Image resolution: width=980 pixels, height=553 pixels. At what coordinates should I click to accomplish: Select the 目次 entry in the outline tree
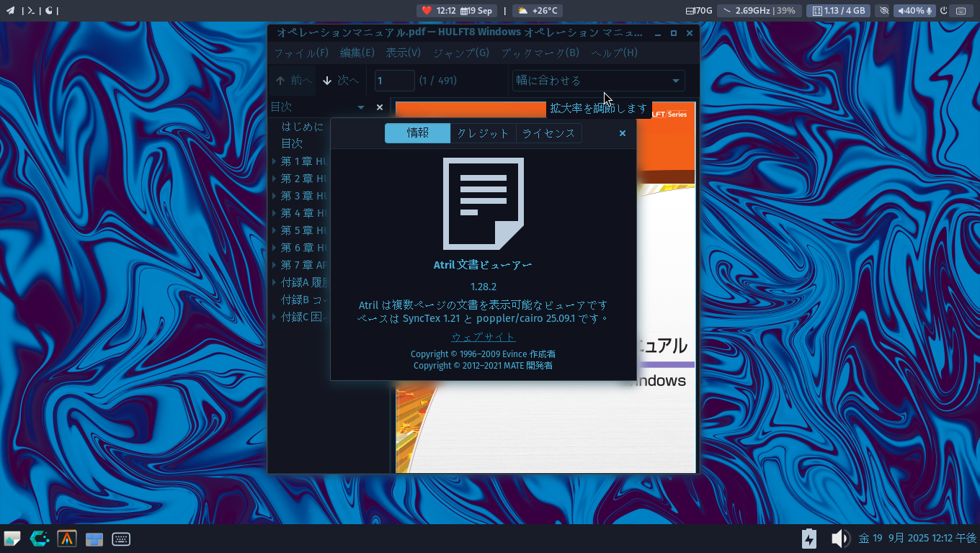pos(292,144)
